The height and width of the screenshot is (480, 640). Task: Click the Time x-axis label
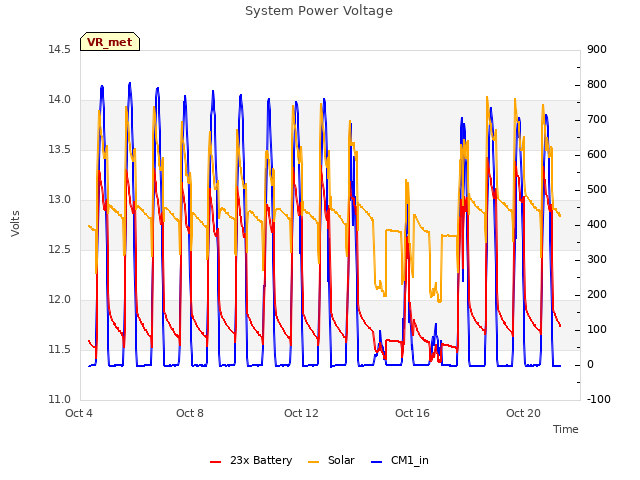566,429
